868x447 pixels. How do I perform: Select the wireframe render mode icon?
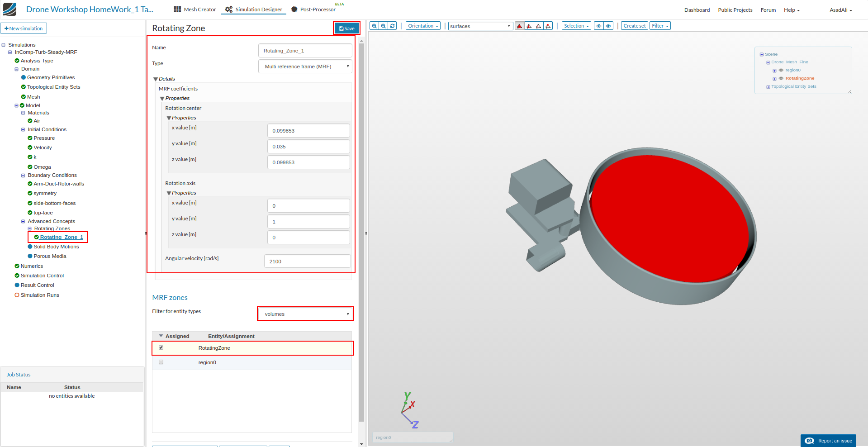[538, 26]
